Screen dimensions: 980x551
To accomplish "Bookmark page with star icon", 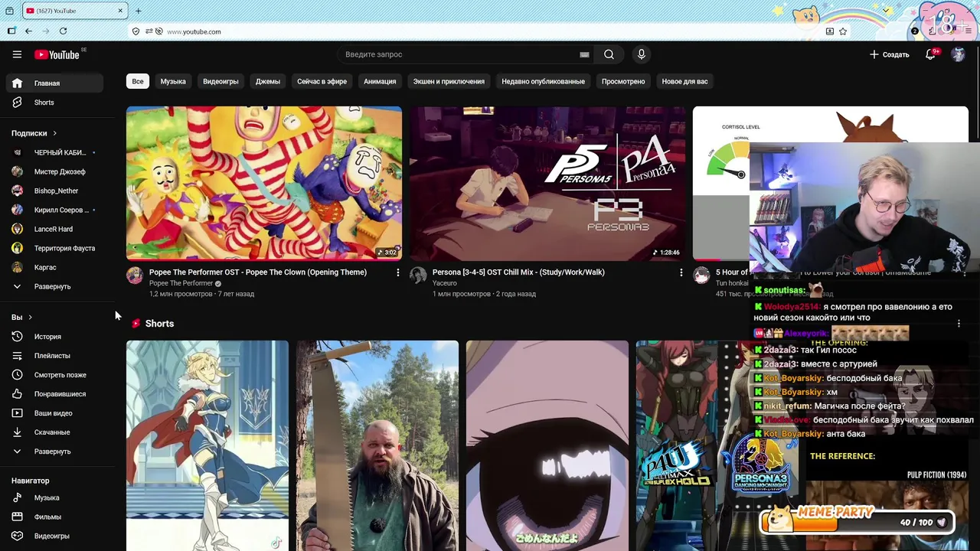I will coord(843,31).
